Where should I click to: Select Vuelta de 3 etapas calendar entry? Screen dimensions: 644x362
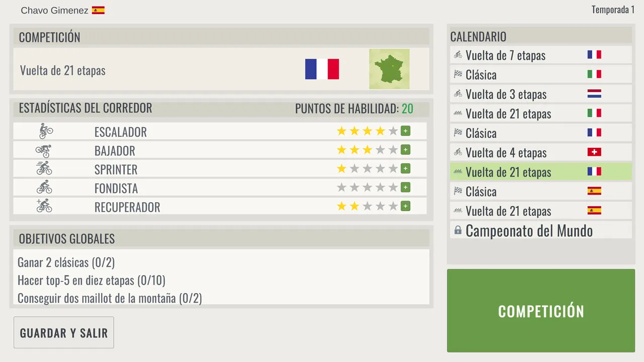541,94
